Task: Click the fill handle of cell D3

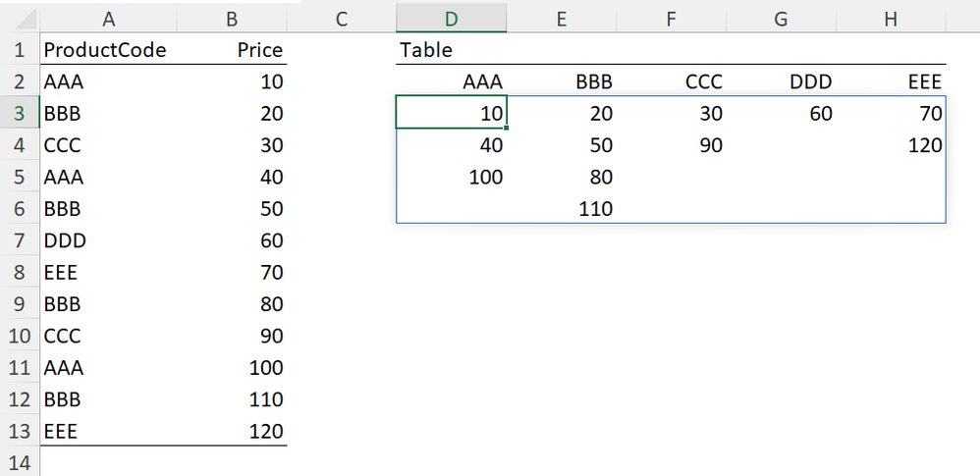Action: click(507, 128)
